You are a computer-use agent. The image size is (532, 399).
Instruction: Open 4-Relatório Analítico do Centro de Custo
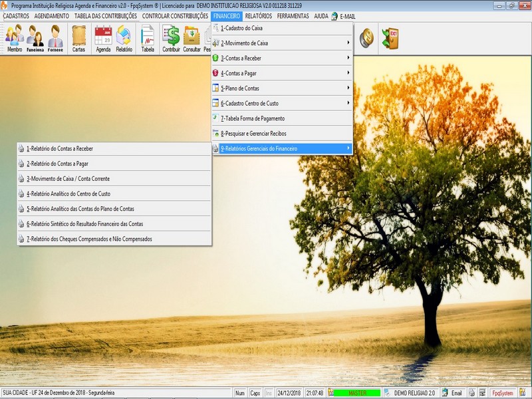tap(114, 194)
